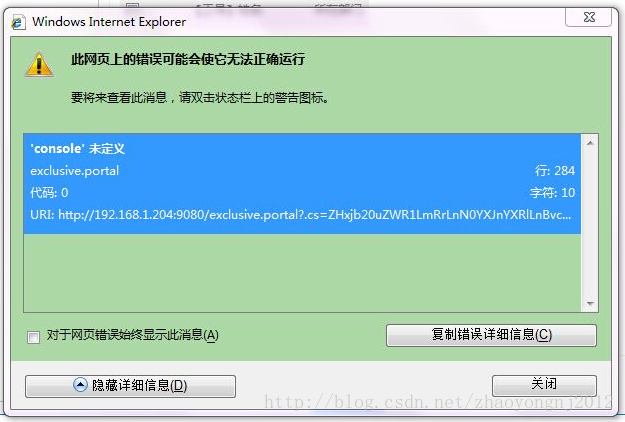Click the URI line of the error

[x=301, y=215]
